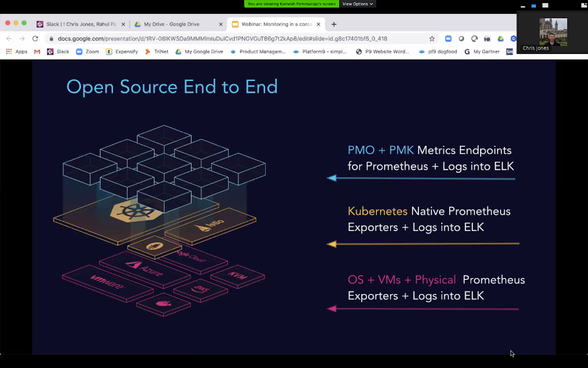588x368 pixels.
Task: Open the Zoom View Options dropdown
Action: point(357,4)
